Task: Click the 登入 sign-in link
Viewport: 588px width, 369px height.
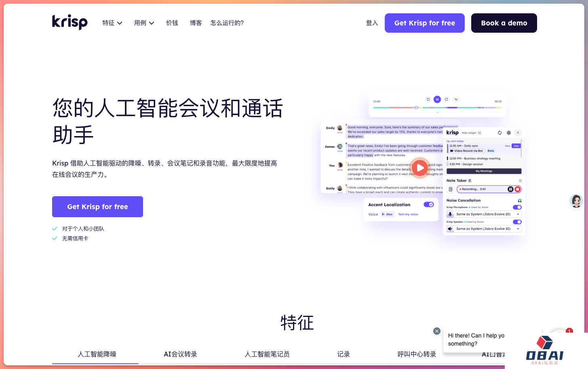Action: [x=372, y=23]
